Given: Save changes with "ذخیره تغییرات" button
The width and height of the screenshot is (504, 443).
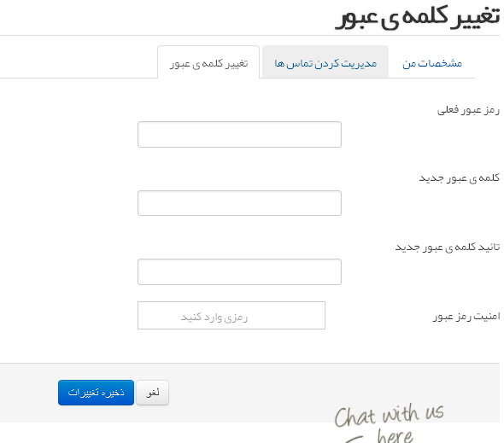Looking at the screenshot, I should tap(97, 393).
